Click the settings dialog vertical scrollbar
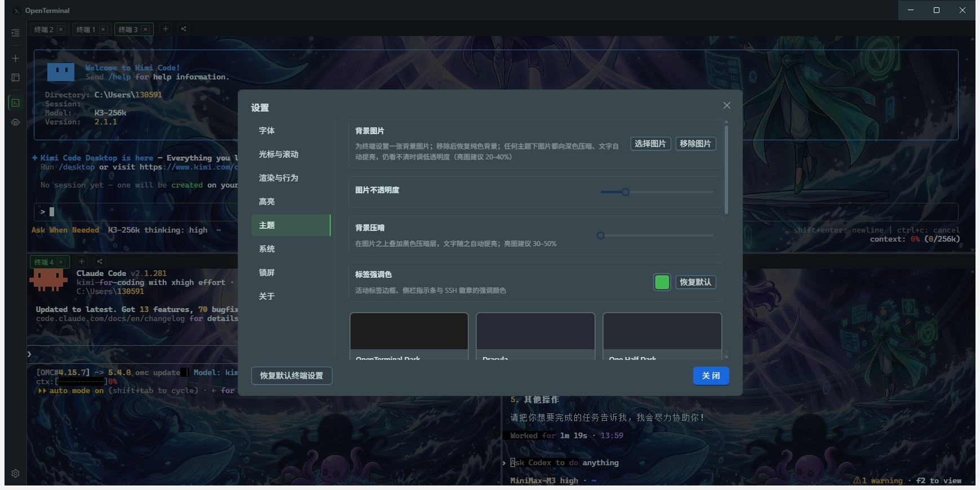Screen dimensions: 980x490 click(726, 169)
